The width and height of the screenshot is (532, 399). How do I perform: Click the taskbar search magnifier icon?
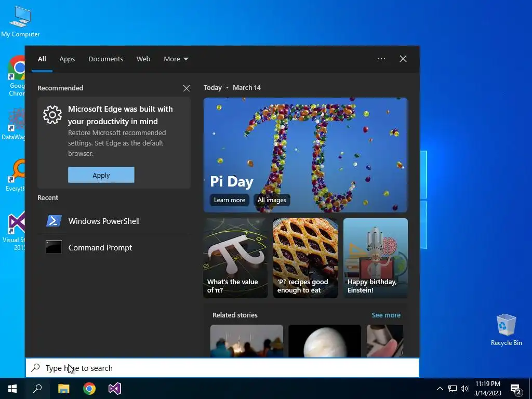[x=37, y=389]
